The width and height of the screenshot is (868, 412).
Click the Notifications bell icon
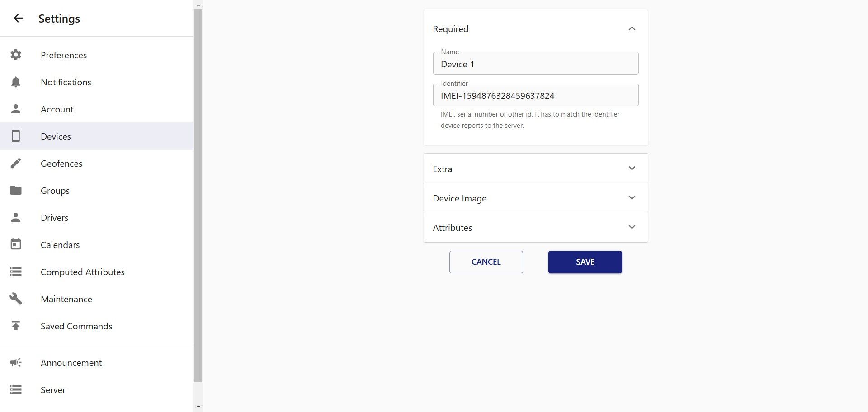point(16,82)
